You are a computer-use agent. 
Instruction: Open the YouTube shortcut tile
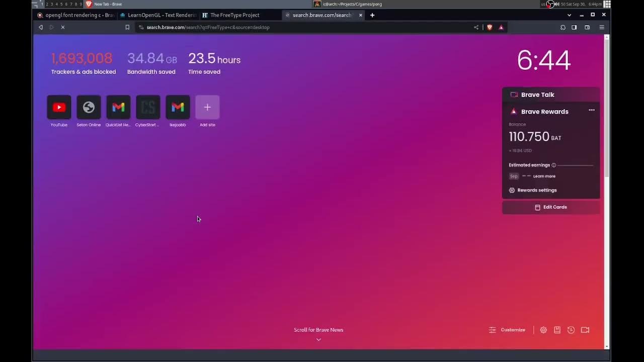59,107
